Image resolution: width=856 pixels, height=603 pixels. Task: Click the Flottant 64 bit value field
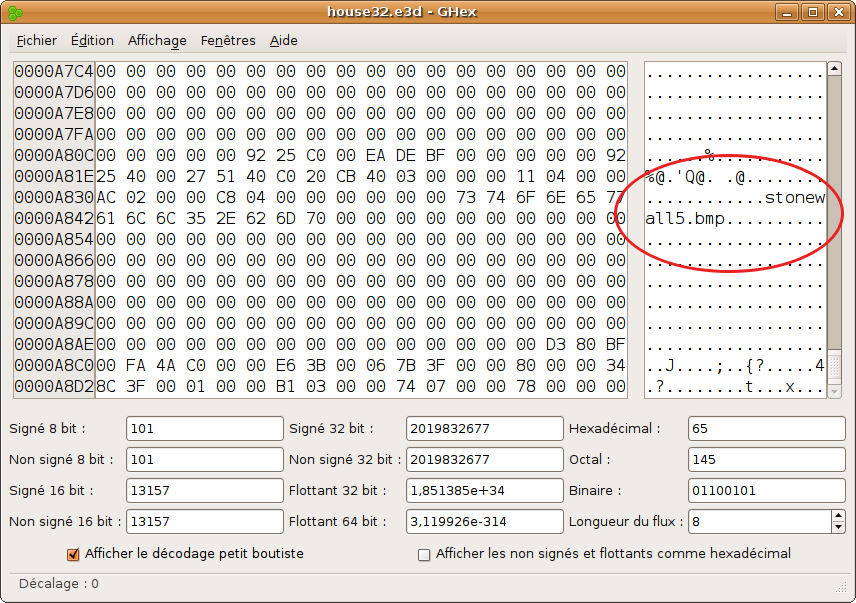pos(485,522)
